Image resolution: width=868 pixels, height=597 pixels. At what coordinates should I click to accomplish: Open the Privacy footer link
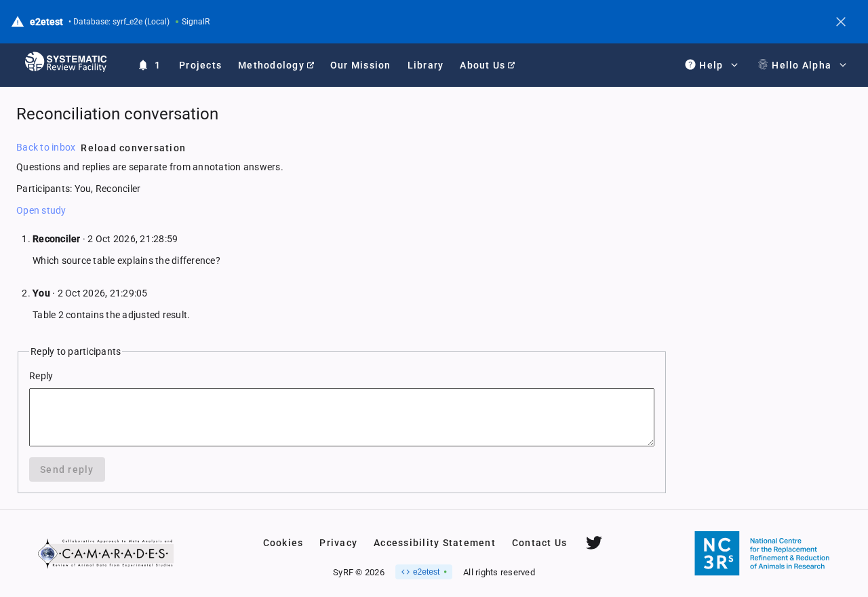338,543
